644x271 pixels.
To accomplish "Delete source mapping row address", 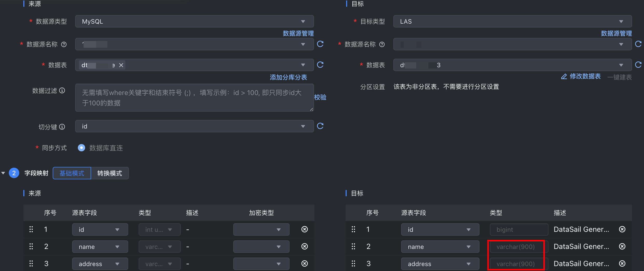I will (305, 263).
